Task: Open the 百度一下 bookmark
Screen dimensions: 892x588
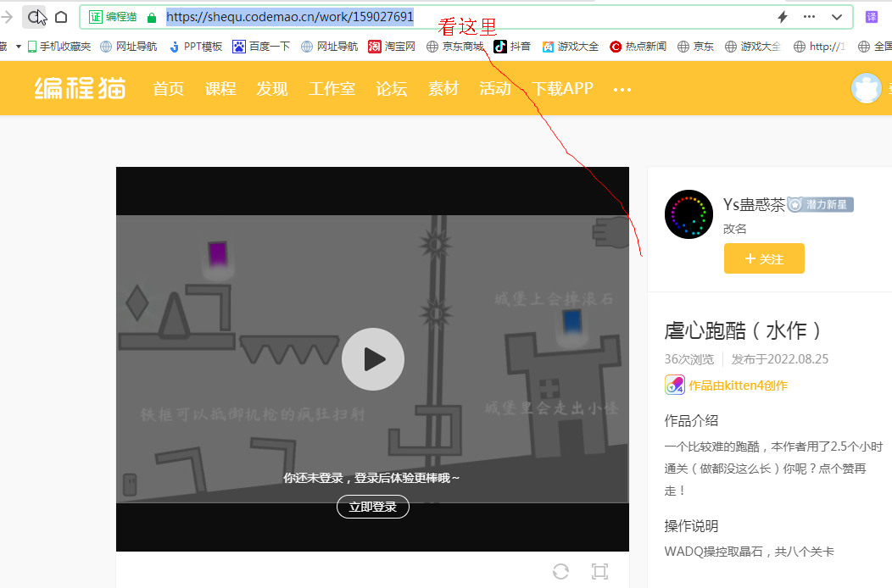Action: [261, 47]
